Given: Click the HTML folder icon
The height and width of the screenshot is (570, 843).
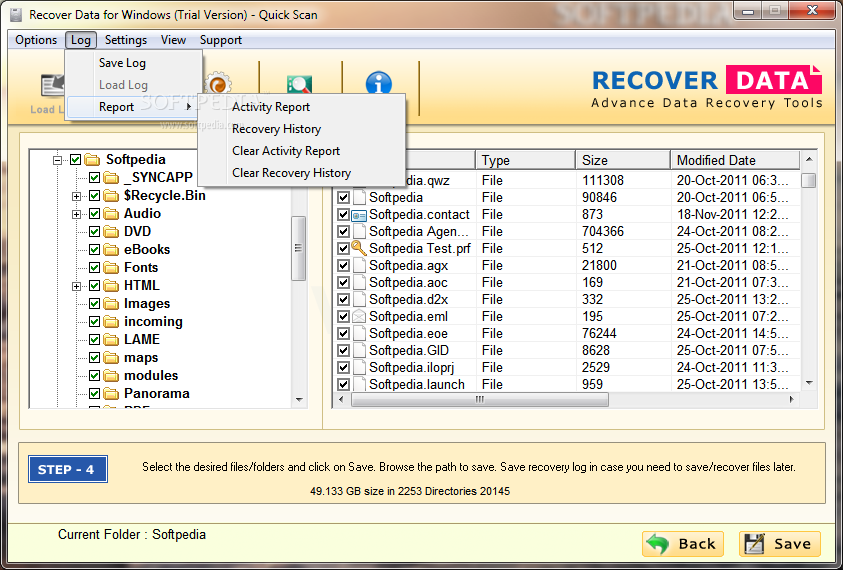Looking at the screenshot, I should tap(111, 286).
